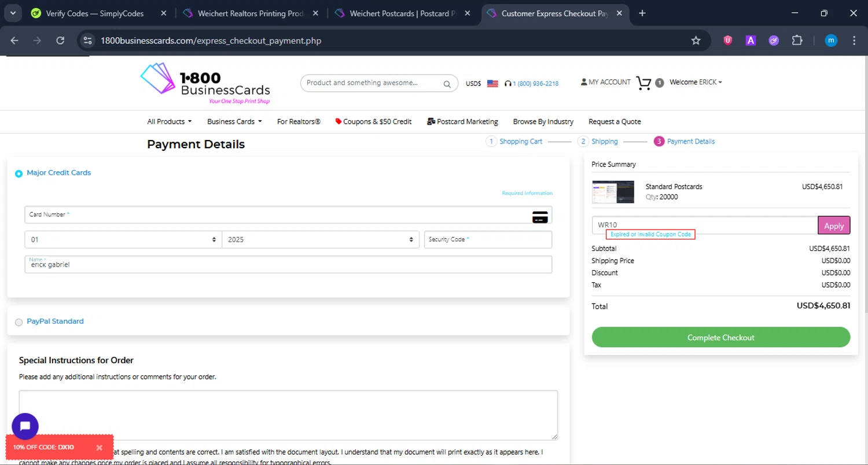Click Payment Details step indicator
This screenshot has height=465, width=868.
[x=684, y=141]
